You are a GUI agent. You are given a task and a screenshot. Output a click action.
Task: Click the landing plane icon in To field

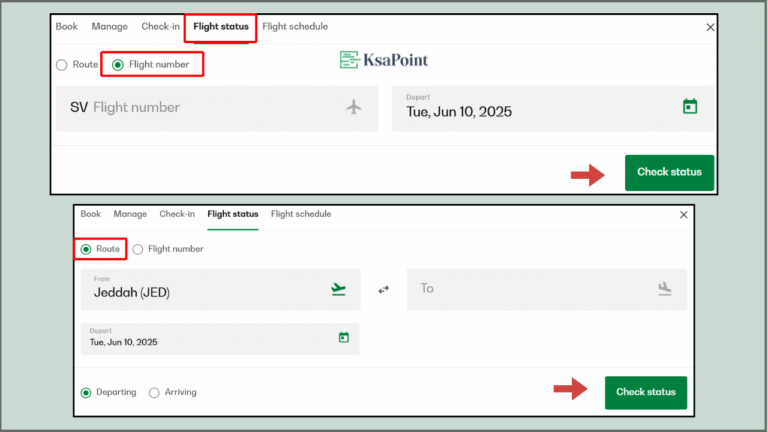(665, 289)
